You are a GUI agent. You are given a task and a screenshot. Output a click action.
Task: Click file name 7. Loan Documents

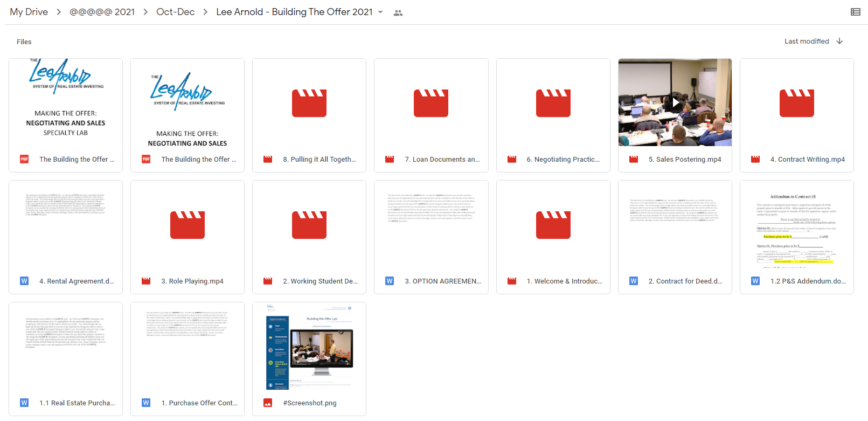(x=442, y=159)
